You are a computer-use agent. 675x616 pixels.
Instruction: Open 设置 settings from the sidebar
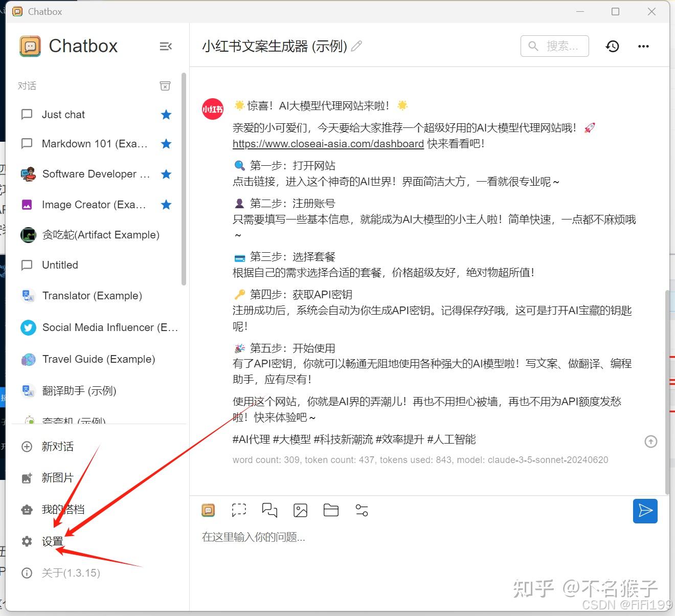(51, 541)
